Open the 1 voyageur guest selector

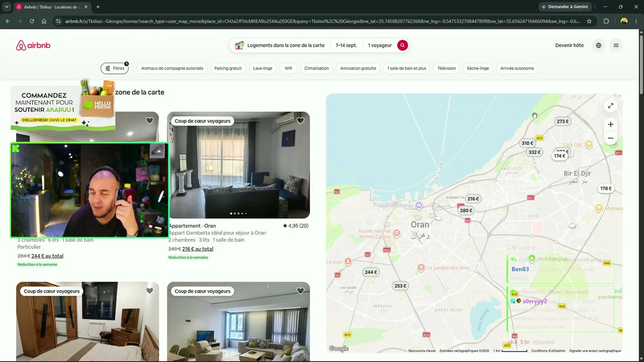tap(379, 45)
